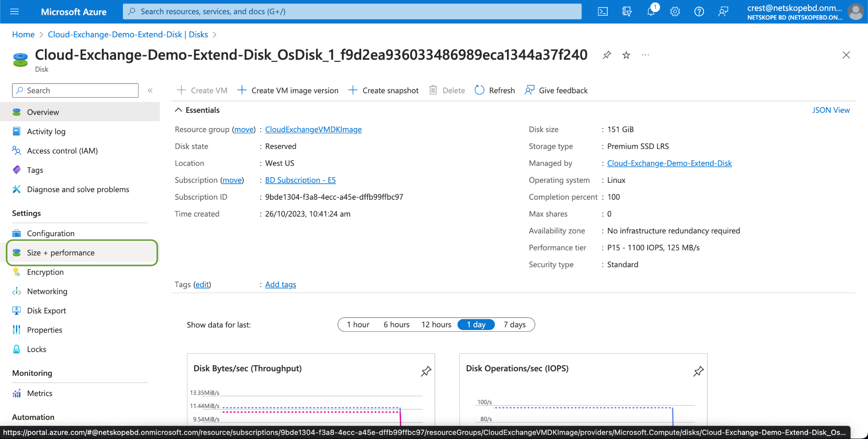Click Time created value 26/10/2023
The height and width of the screenshot is (439, 868).
tap(308, 214)
